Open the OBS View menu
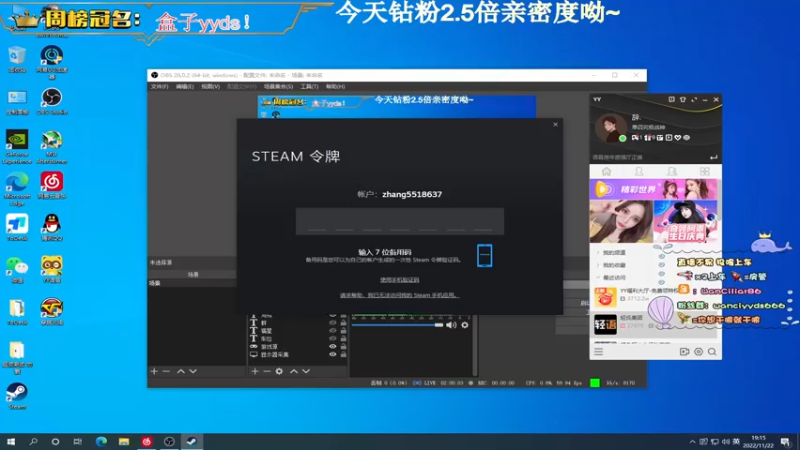The width and height of the screenshot is (800, 450). (x=210, y=87)
